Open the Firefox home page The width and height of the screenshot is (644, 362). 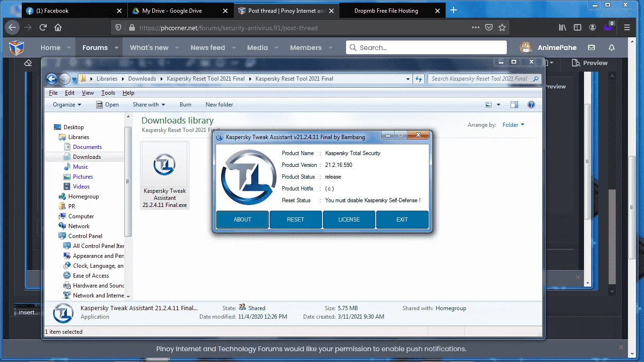point(58,27)
